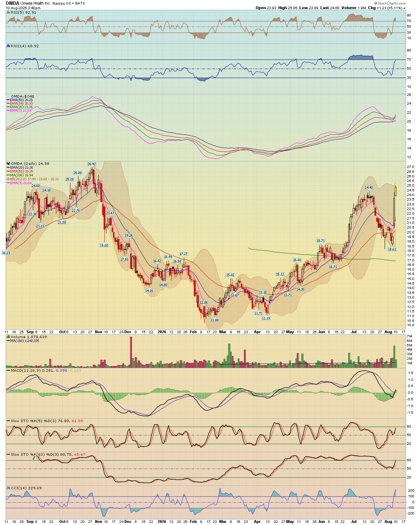The image size is (420, 525).
Task: Click the 21.67 November price annotation
Action: pos(110,213)
